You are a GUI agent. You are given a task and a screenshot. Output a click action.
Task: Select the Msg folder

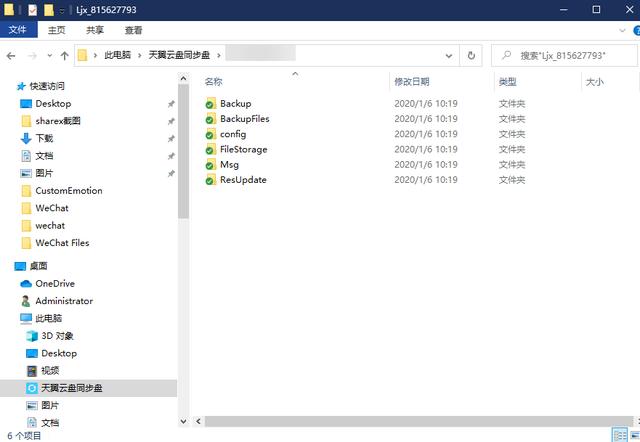click(229, 164)
